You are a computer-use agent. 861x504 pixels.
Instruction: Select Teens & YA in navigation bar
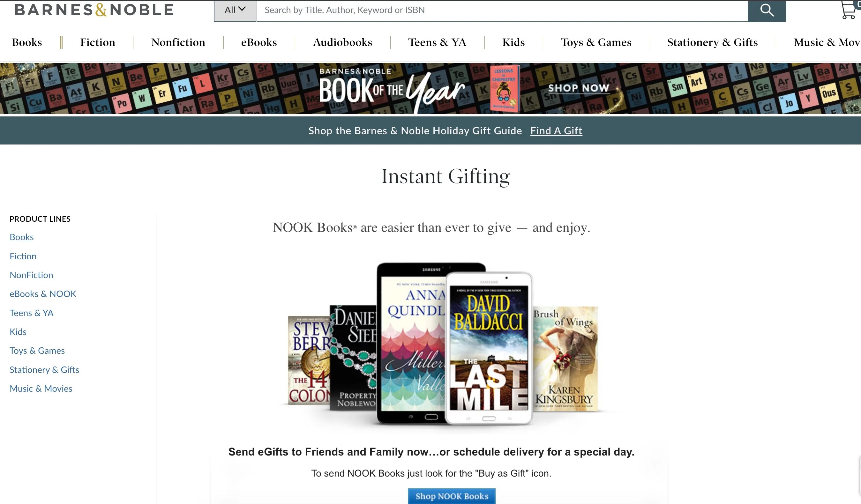[x=437, y=42]
